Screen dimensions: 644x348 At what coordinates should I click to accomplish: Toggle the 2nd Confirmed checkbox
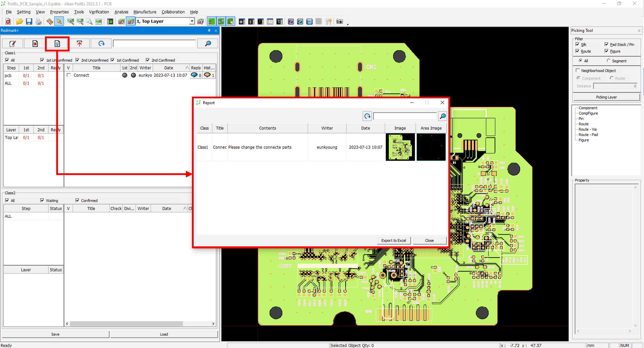(x=148, y=60)
